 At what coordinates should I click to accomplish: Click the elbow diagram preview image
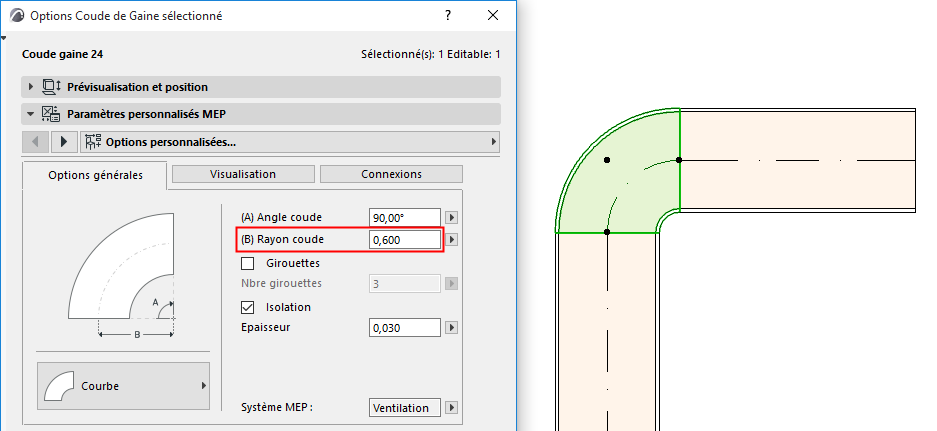click(122, 276)
